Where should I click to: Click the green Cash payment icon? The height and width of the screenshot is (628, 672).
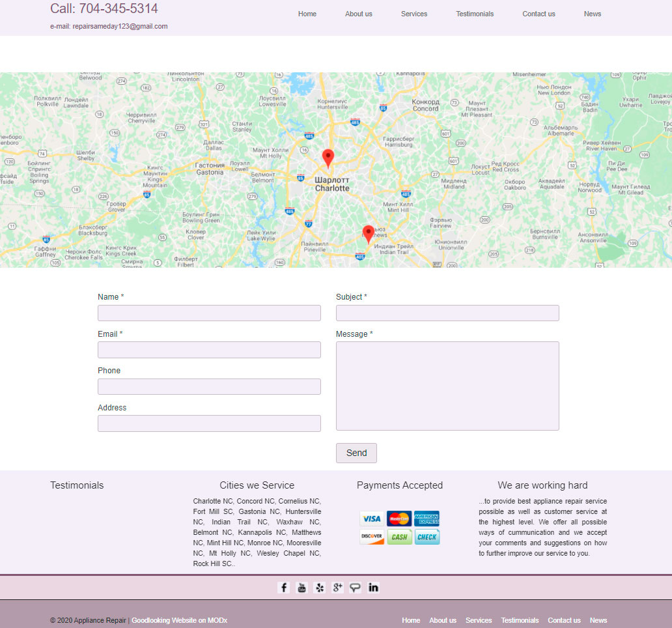click(399, 537)
